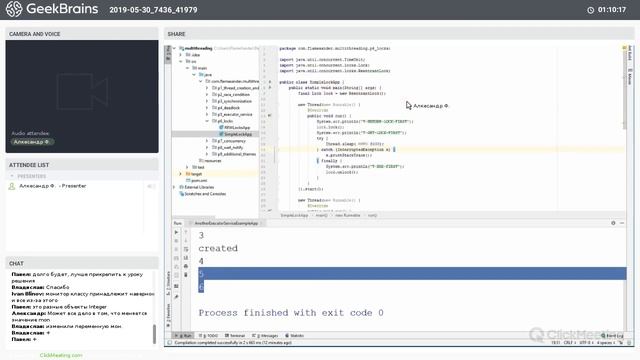Click the new Runnable breadcrumb
This screenshot has width=640, height=360.
click(348, 215)
